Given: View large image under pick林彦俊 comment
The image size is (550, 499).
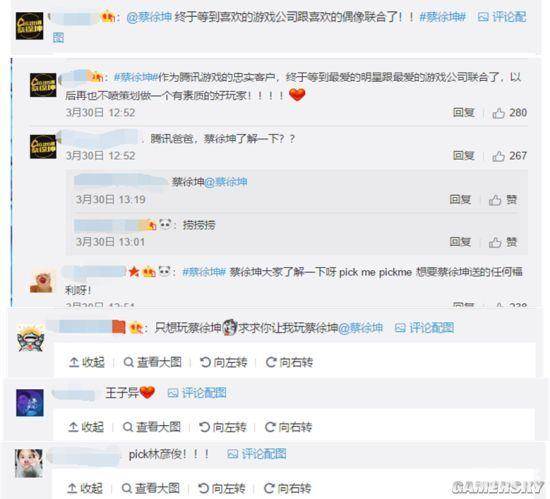Looking at the screenshot, I should click(x=150, y=488).
